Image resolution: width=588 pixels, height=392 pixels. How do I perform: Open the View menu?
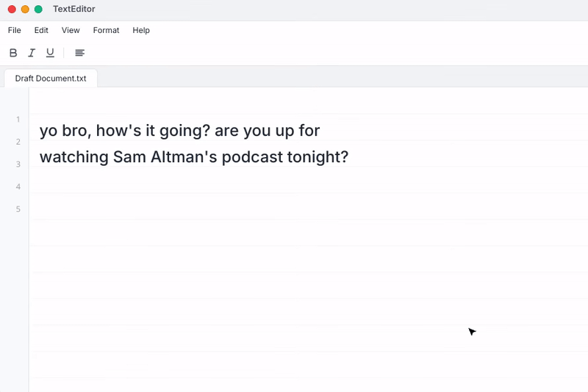pos(71,30)
